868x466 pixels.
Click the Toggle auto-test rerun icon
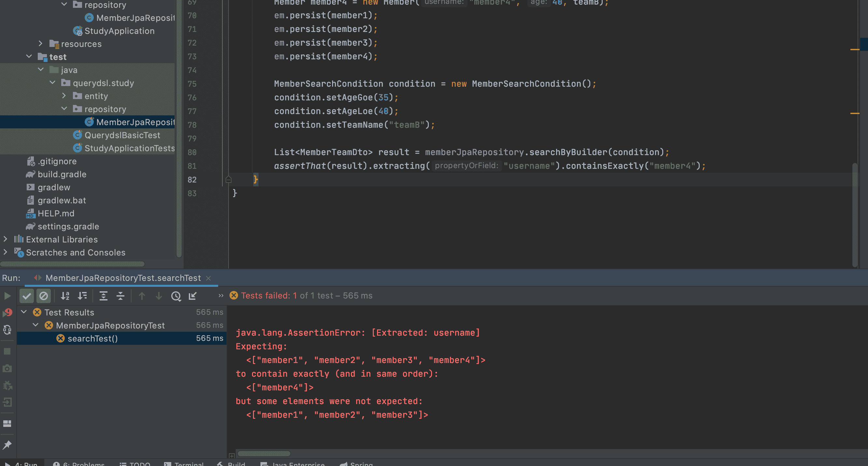coord(7,329)
